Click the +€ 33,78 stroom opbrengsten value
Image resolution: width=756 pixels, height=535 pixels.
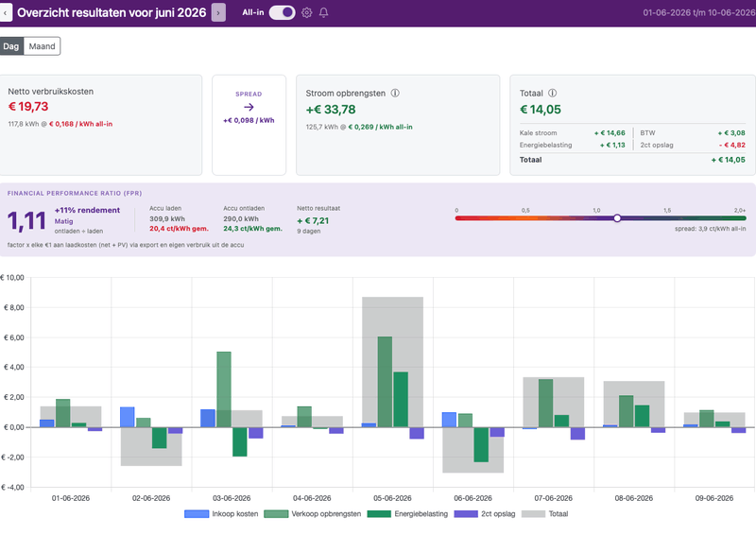pyautogui.click(x=331, y=110)
